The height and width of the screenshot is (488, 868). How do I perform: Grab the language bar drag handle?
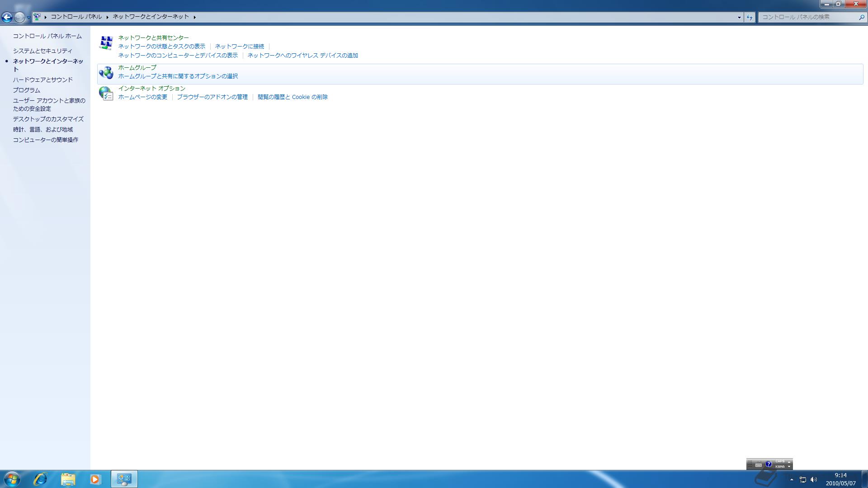pyautogui.click(x=750, y=465)
